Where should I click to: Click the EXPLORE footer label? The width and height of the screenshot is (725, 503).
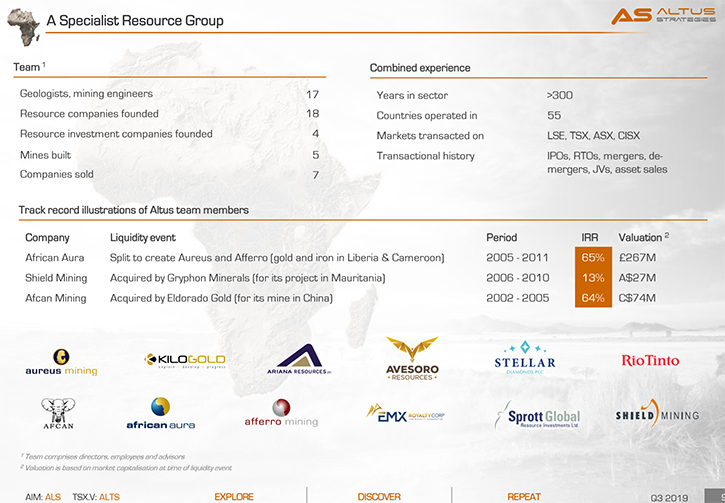coord(234,497)
